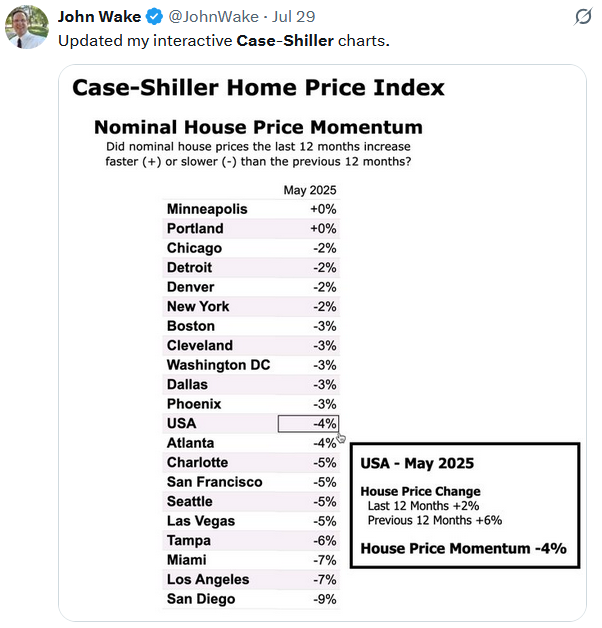Click the San Diego row label
Viewport: 602px width, 628px height.
point(201,599)
